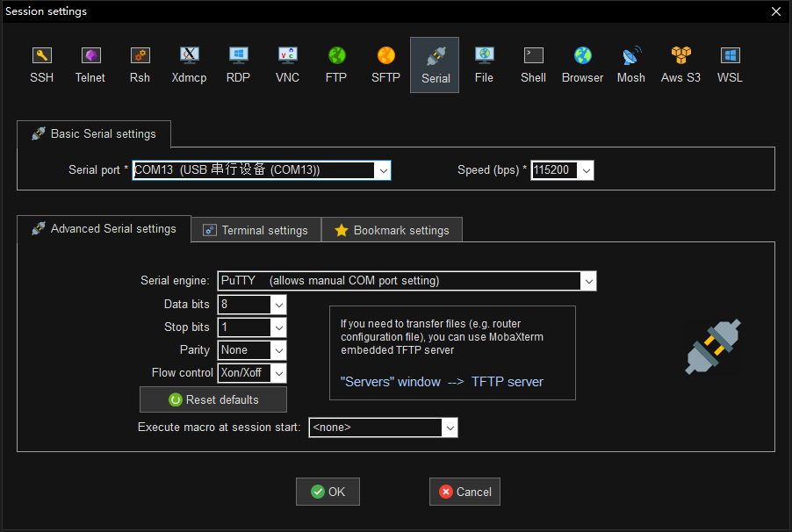
Task: Choose the WSL session type
Action: [x=730, y=65]
